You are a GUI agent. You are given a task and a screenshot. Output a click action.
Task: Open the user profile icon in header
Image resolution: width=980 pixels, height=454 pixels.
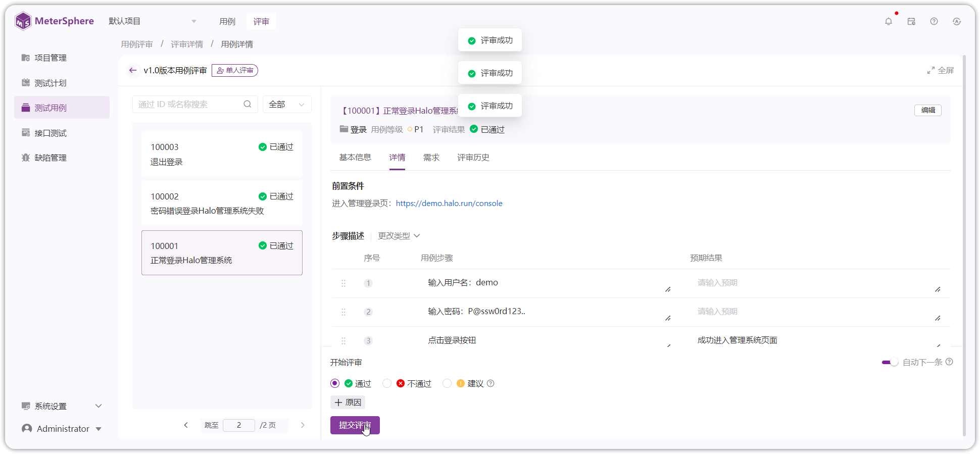coord(957,21)
